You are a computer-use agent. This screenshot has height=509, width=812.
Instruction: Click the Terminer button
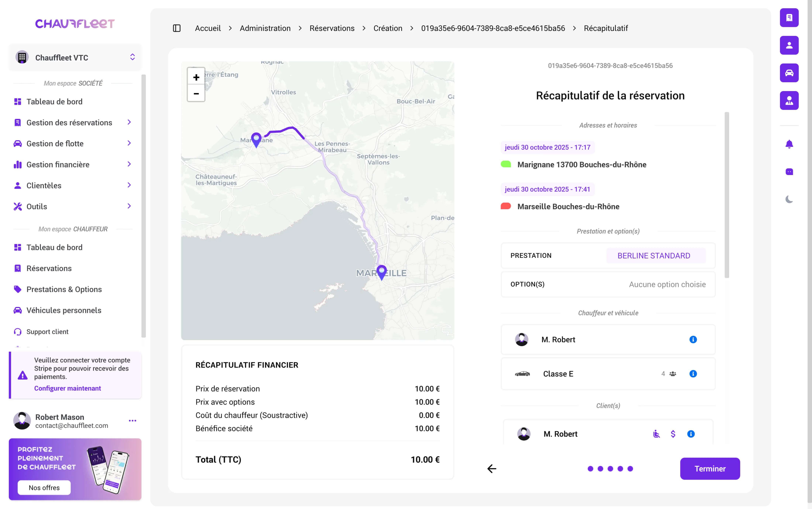click(710, 469)
